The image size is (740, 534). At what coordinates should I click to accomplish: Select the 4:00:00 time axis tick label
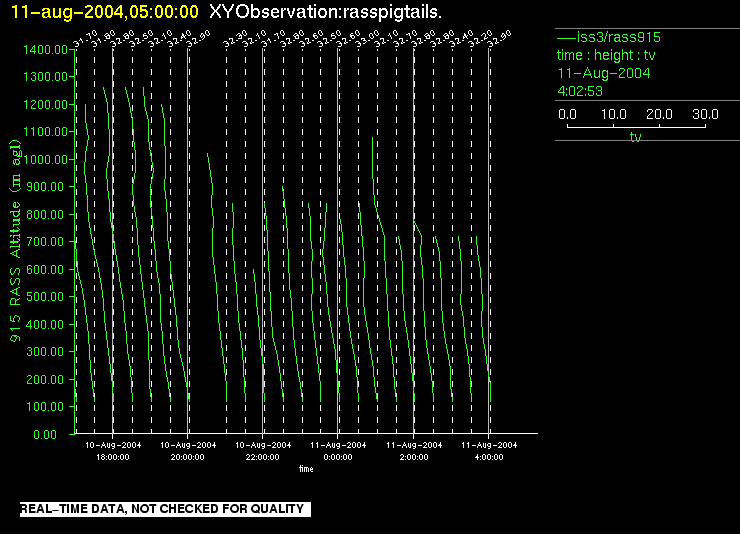[x=489, y=456]
